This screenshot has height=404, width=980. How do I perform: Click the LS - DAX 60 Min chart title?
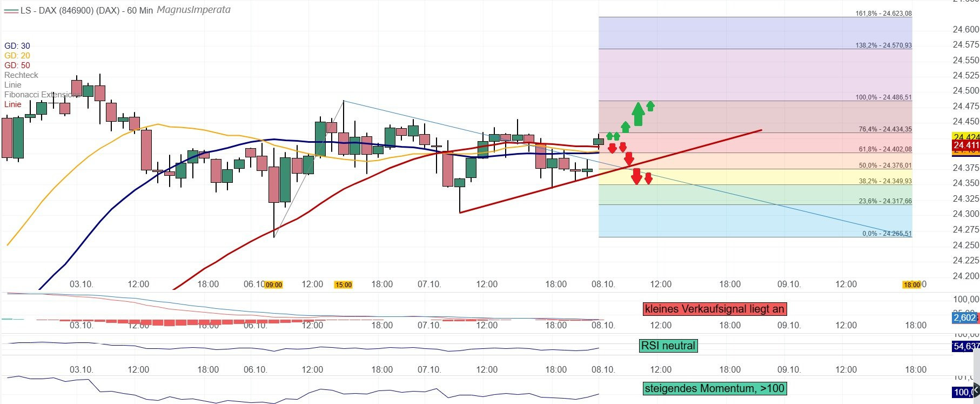point(86,10)
